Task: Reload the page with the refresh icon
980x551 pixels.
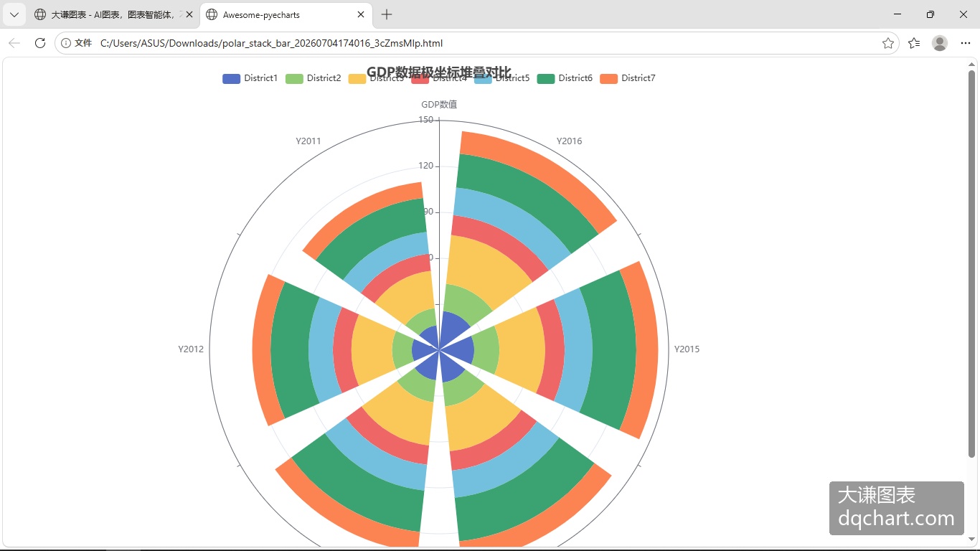Action: 40,43
